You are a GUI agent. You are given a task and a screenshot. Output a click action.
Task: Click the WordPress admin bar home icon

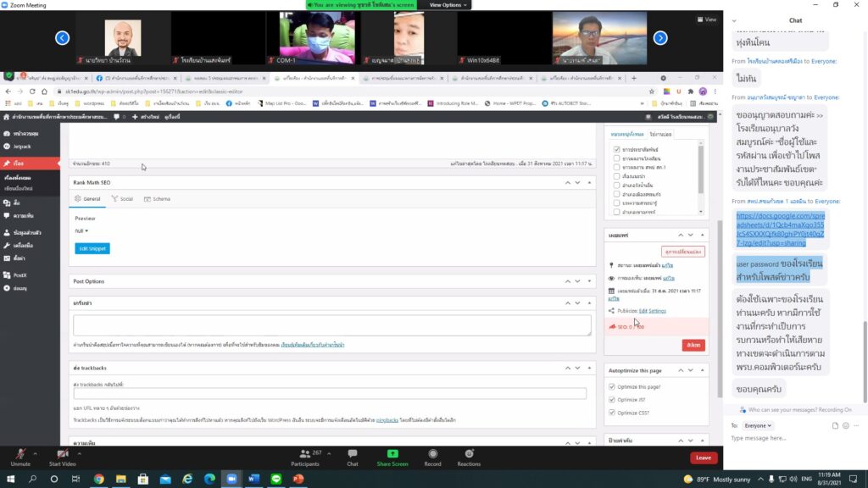pyautogui.click(x=6, y=117)
